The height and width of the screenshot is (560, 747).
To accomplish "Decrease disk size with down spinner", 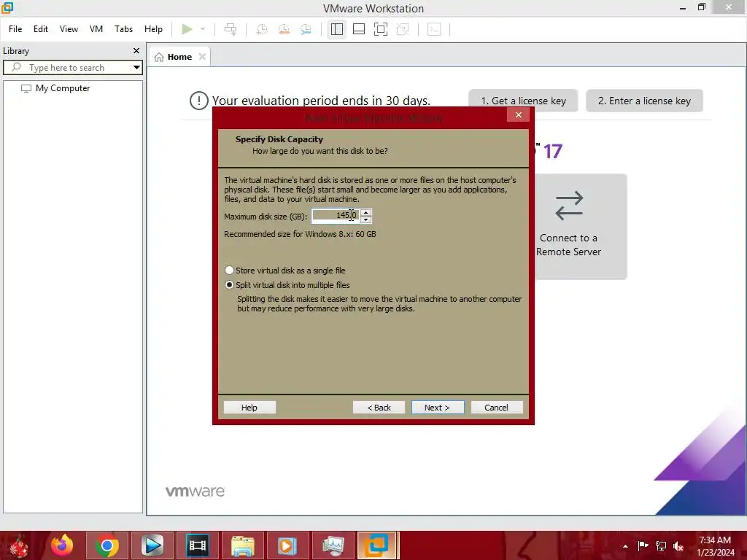I will pos(366,219).
